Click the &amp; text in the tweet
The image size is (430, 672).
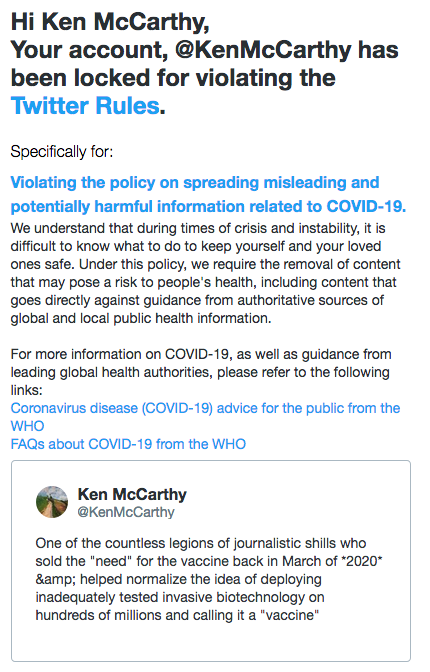56,579
